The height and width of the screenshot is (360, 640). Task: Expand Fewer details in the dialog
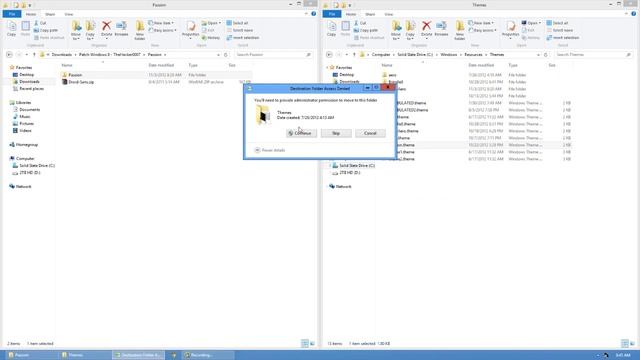click(x=270, y=150)
